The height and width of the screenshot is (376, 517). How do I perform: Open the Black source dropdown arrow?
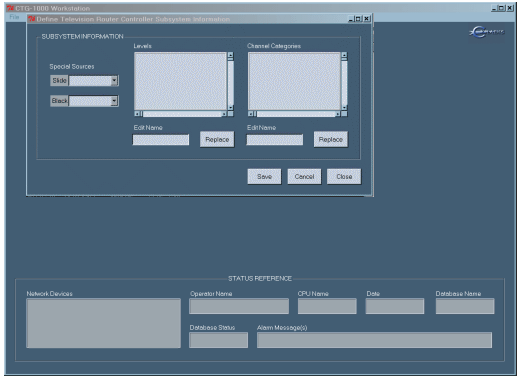coord(114,101)
